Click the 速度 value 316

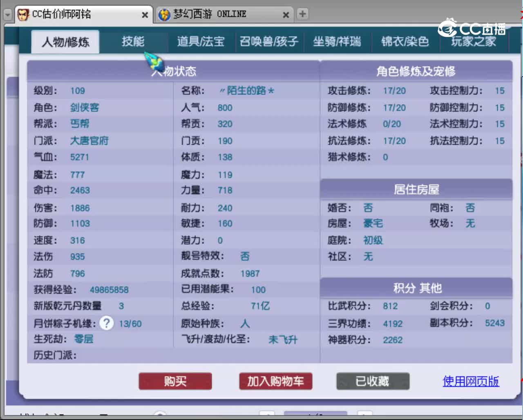point(78,240)
